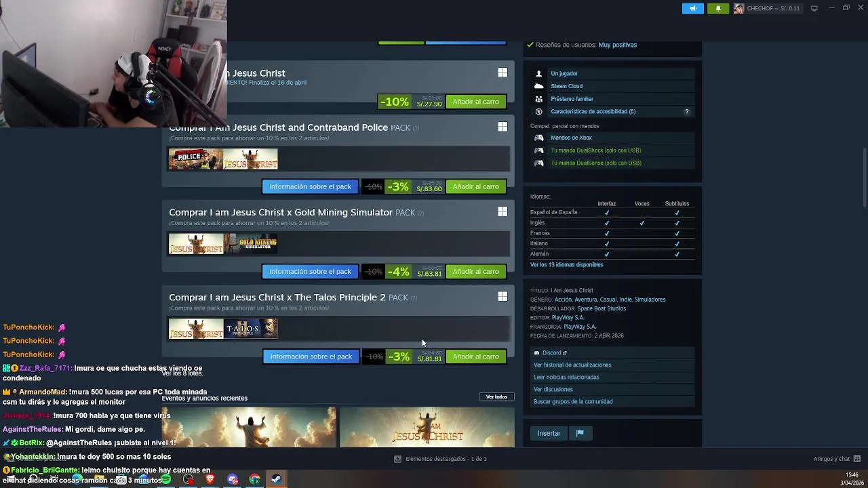
Task: Open 'Tu mando DualShock (solo con USB)' link
Action: [595, 150]
